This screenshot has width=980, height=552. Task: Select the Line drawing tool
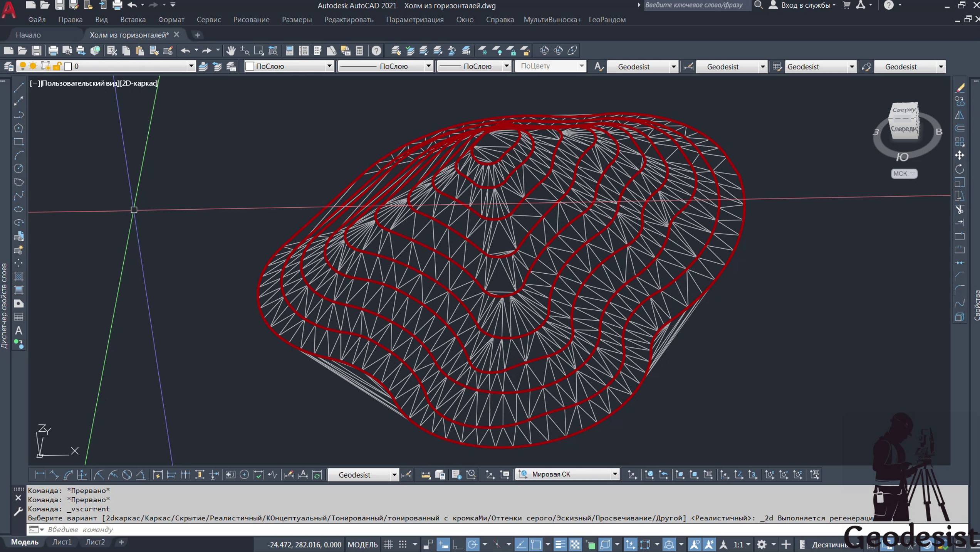[x=18, y=88]
